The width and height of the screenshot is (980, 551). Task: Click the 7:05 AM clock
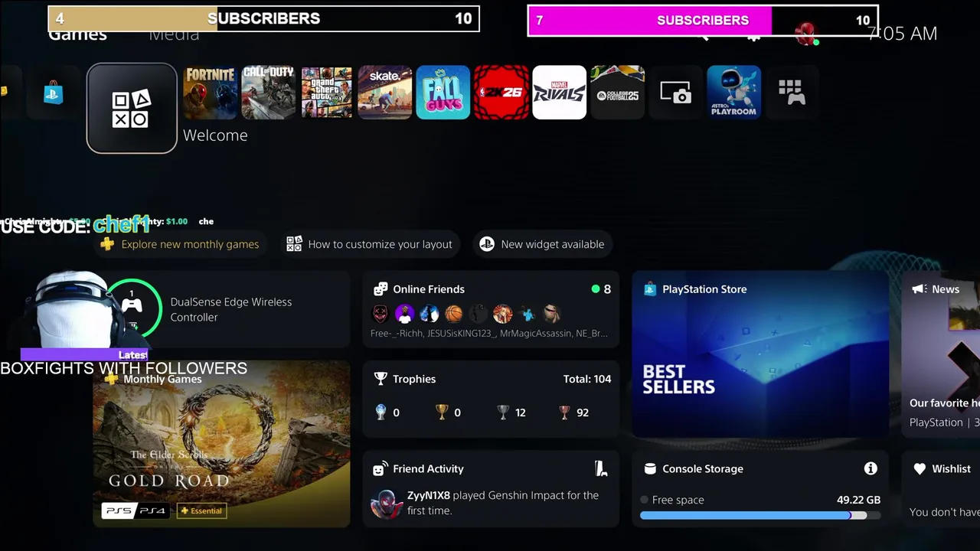coord(903,34)
